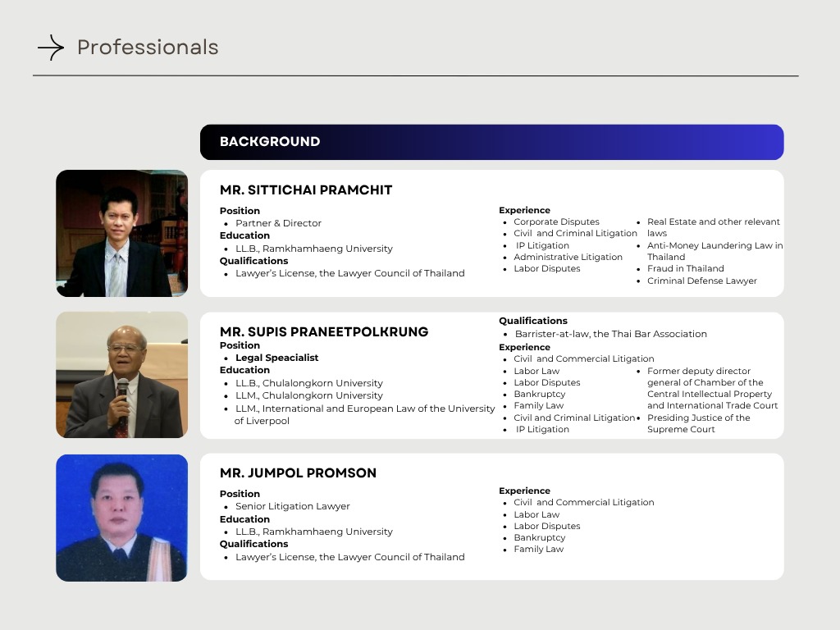Select Jumpol's Lawyer's License qualification line
The width and height of the screenshot is (840, 630).
coord(349,557)
